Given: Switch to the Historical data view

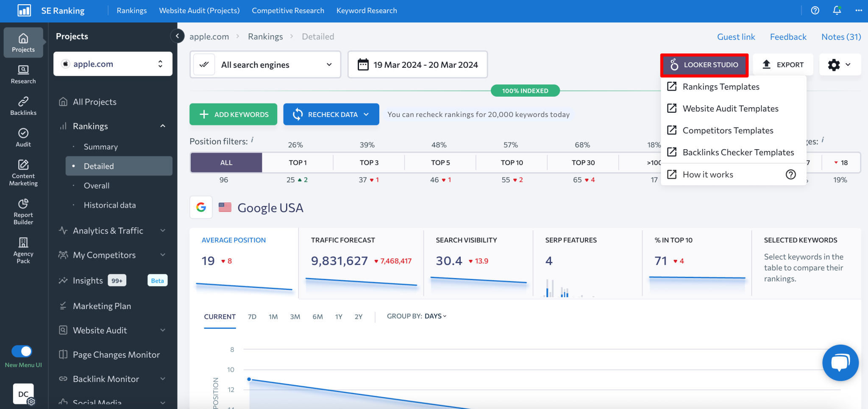Looking at the screenshot, I should [x=109, y=205].
